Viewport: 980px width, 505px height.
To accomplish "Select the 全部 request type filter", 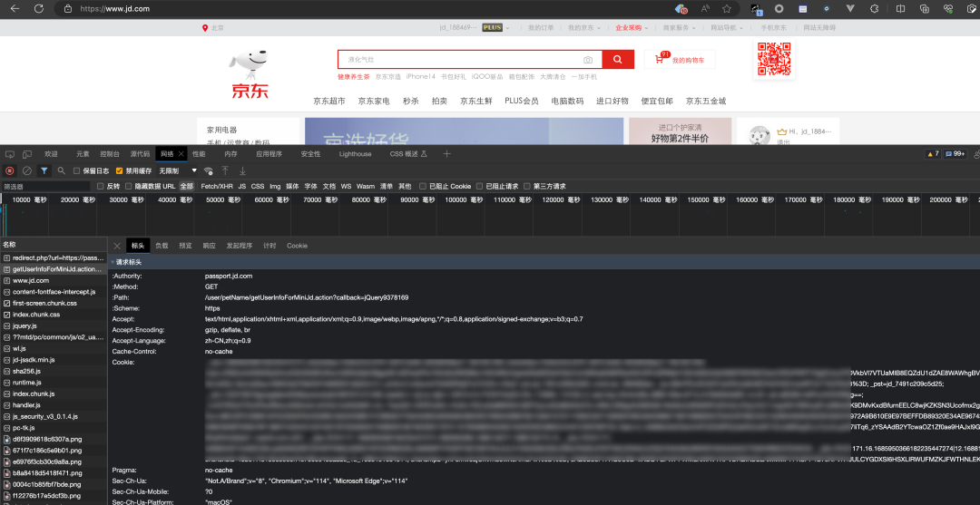I will tap(187, 186).
